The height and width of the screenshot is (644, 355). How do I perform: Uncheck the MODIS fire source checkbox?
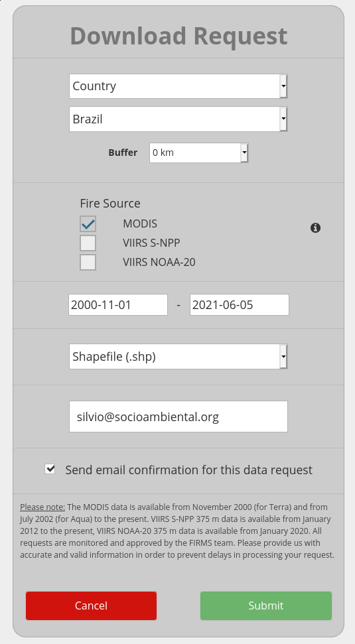point(88,224)
